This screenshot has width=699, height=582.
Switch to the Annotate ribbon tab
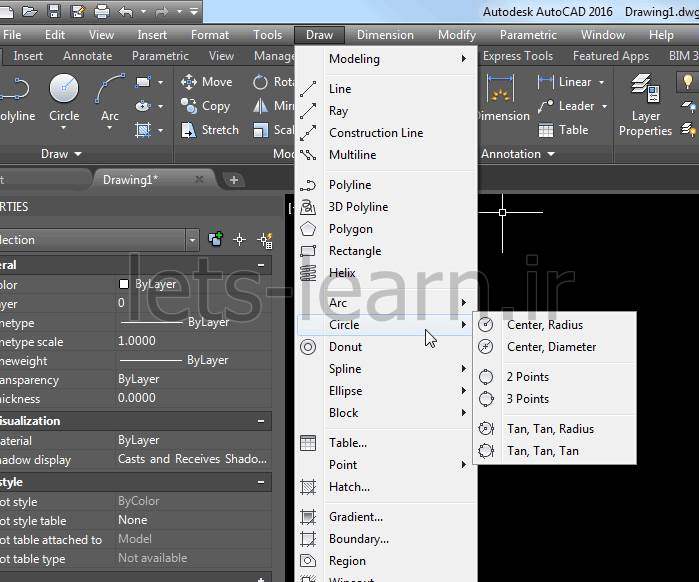point(87,56)
